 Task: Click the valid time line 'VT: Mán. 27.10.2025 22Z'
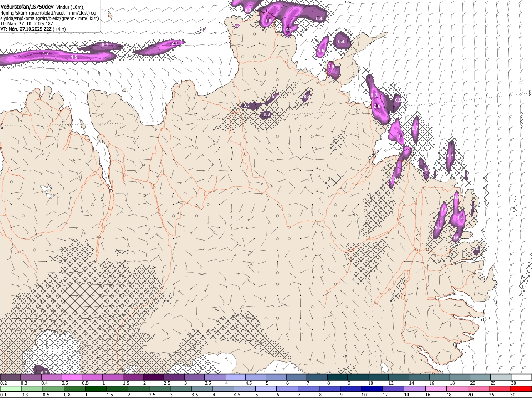click(25, 29)
